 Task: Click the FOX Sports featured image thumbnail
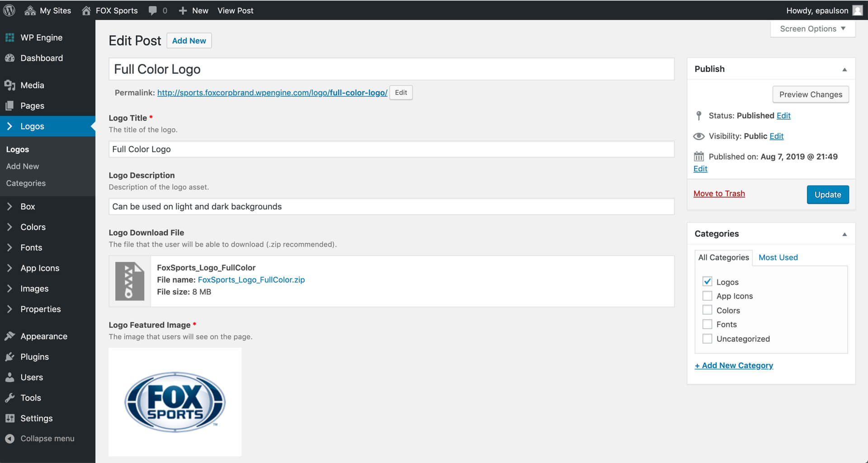(175, 402)
